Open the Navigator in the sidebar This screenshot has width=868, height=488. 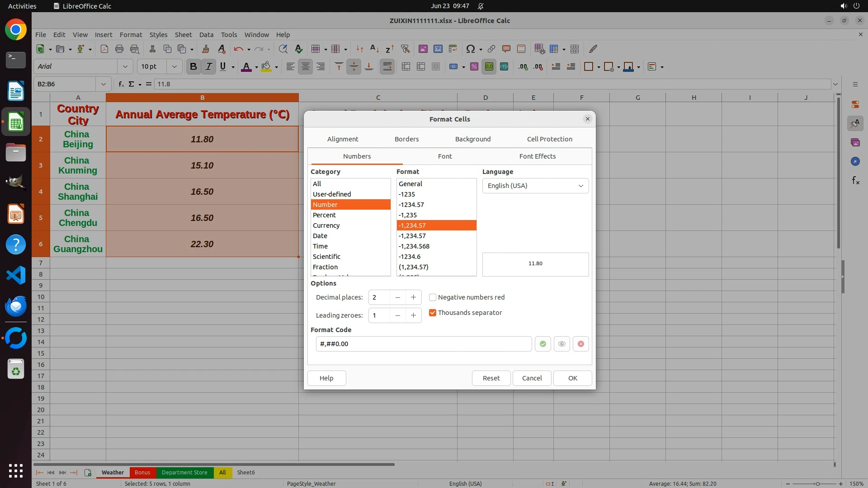[x=855, y=161]
